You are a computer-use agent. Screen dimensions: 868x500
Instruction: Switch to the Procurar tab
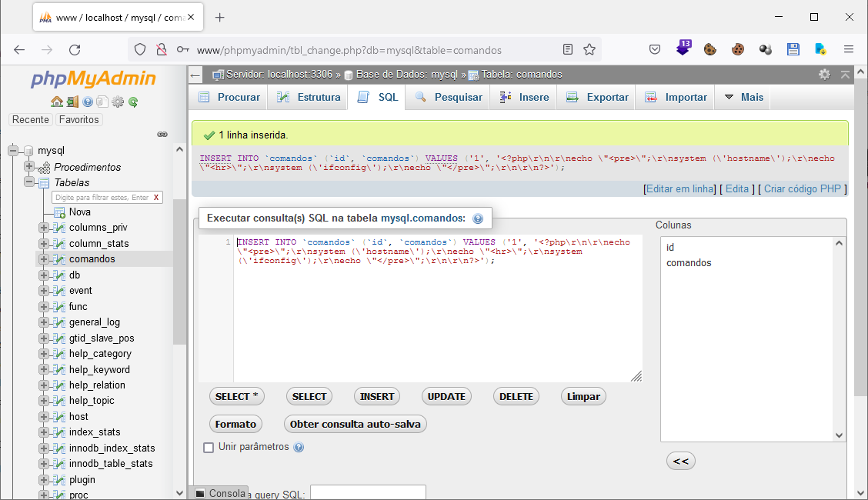229,98
